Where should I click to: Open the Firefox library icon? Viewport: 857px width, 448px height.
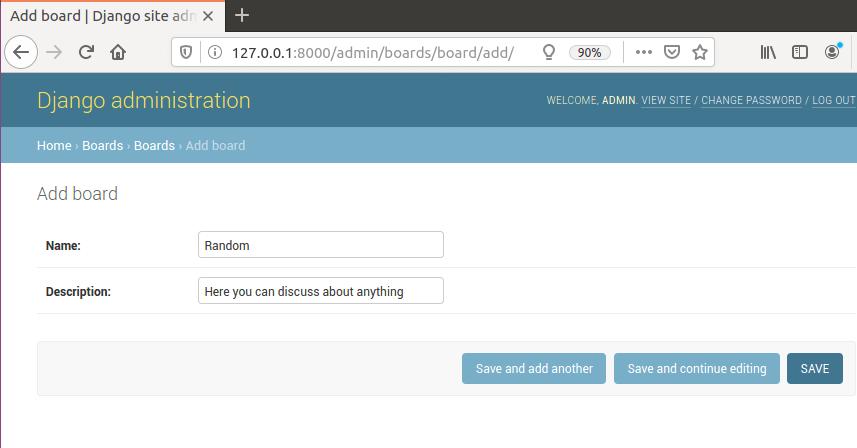768,52
